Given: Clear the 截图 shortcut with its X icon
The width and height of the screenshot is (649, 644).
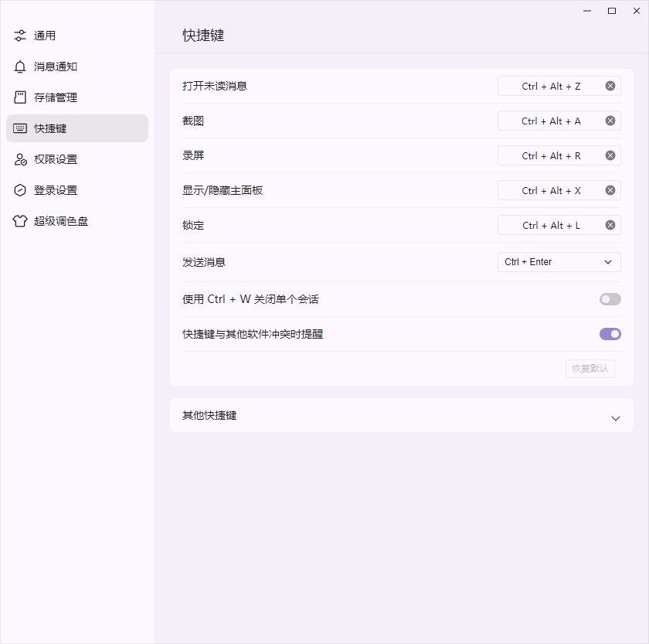Looking at the screenshot, I should (610, 121).
